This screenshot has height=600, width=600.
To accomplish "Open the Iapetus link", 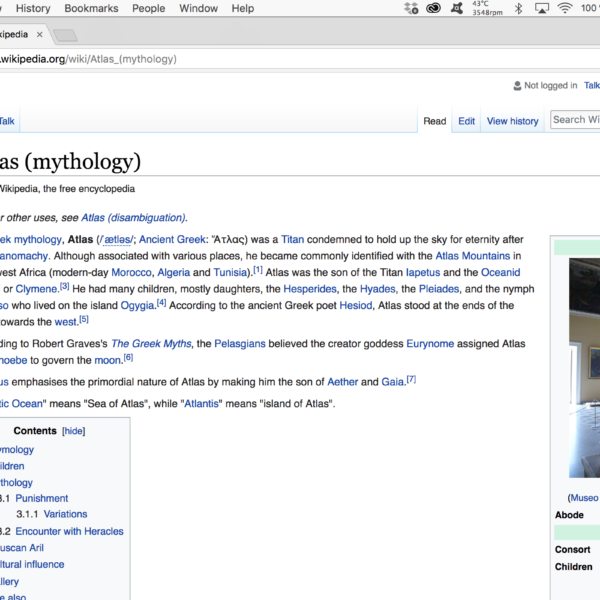I will pos(423,272).
